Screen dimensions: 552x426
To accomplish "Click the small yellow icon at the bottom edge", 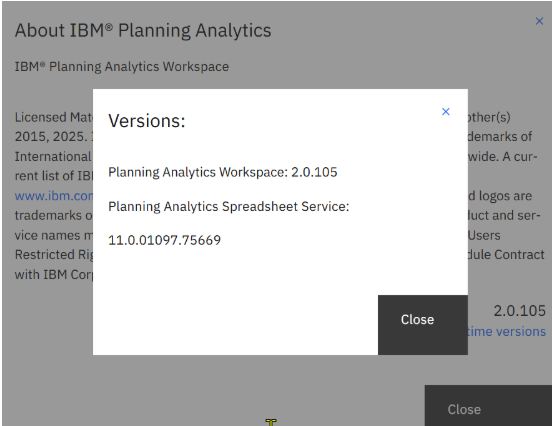I will point(271,422).
